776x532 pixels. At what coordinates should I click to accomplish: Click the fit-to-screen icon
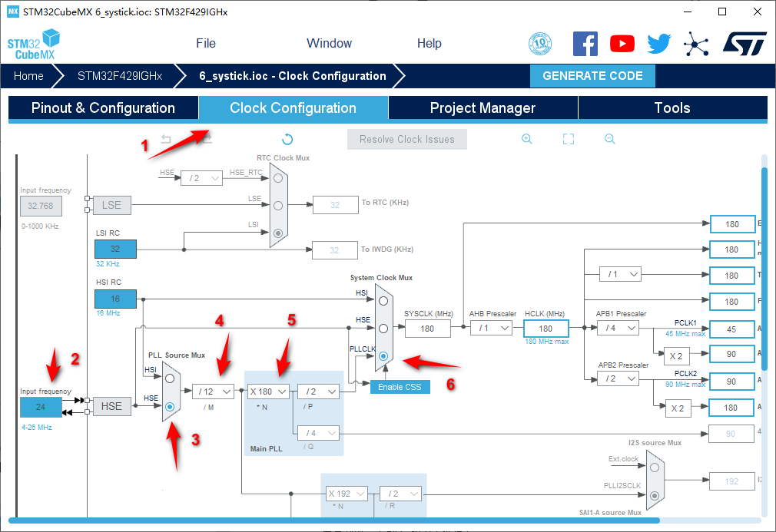tap(569, 139)
